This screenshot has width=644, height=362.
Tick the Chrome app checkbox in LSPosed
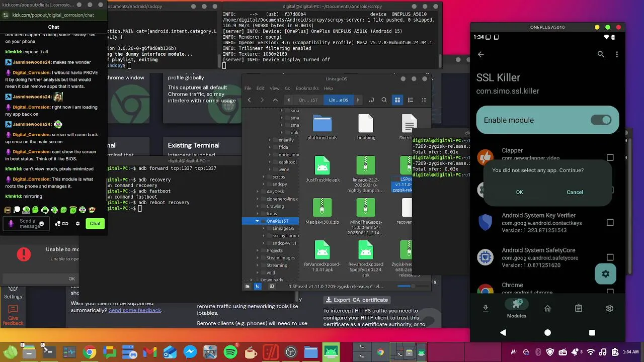610,291
